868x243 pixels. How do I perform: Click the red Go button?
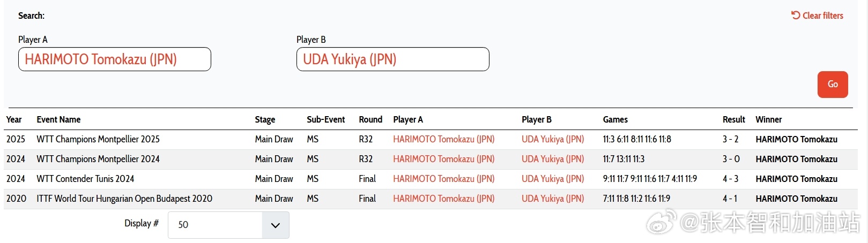tap(833, 85)
